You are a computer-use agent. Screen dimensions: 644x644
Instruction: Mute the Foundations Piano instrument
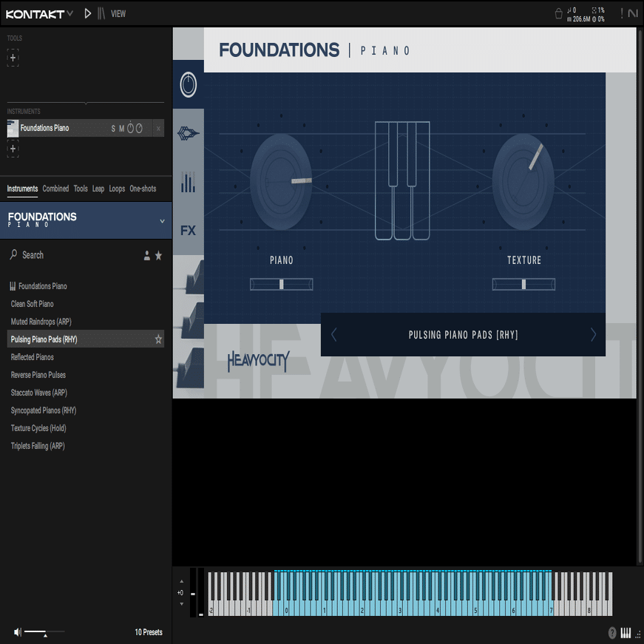(x=121, y=129)
